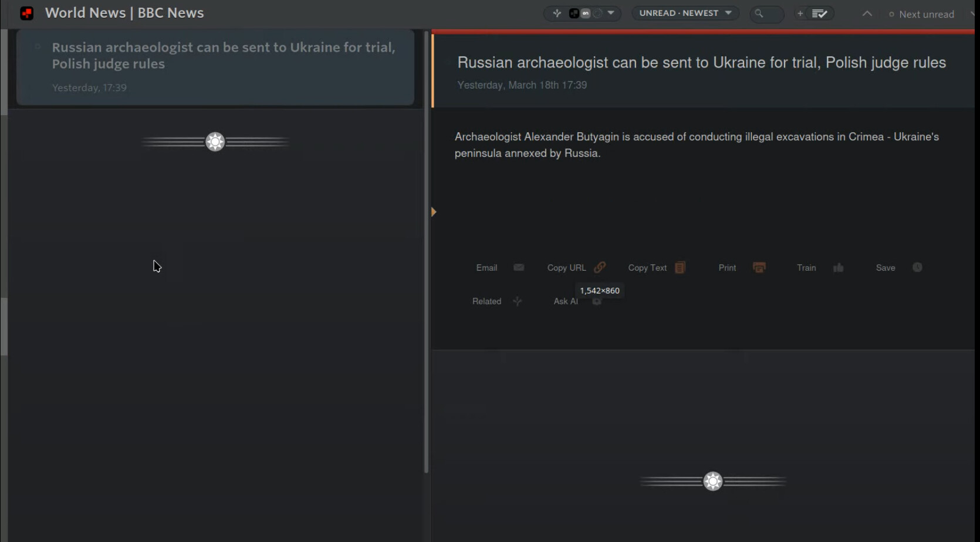
Task: Click the NewsBlur logo icon in header
Action: [26, 13]
